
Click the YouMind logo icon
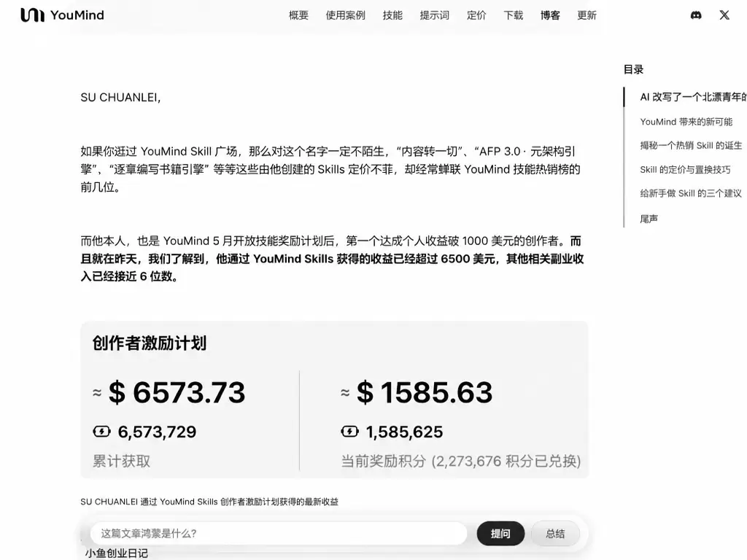tap(32, 15)
